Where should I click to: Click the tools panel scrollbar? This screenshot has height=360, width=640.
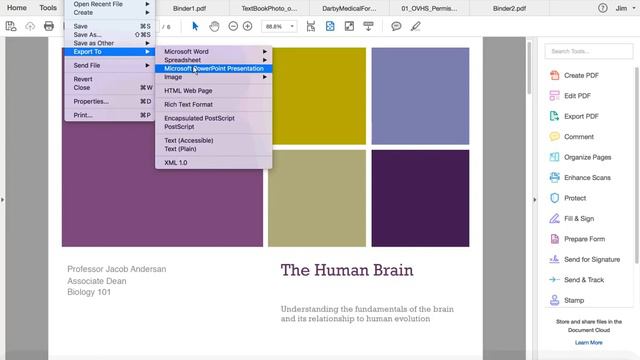(637, 165)
